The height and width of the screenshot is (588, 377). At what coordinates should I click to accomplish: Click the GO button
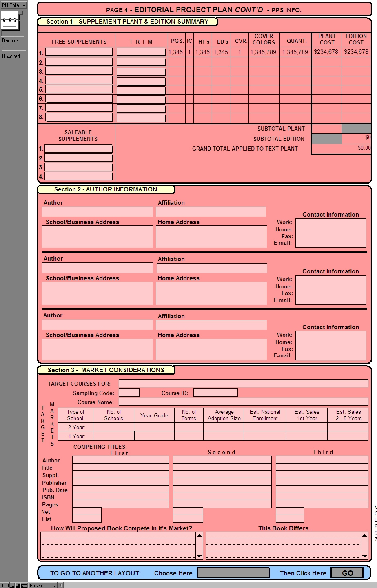click(x=347, y=573)
